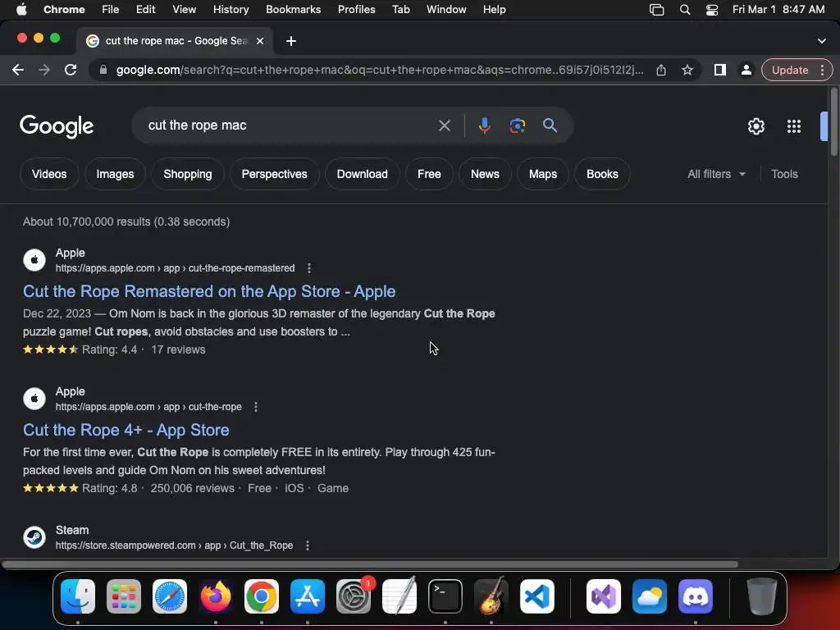Go to Google homepage via logo

57,126
